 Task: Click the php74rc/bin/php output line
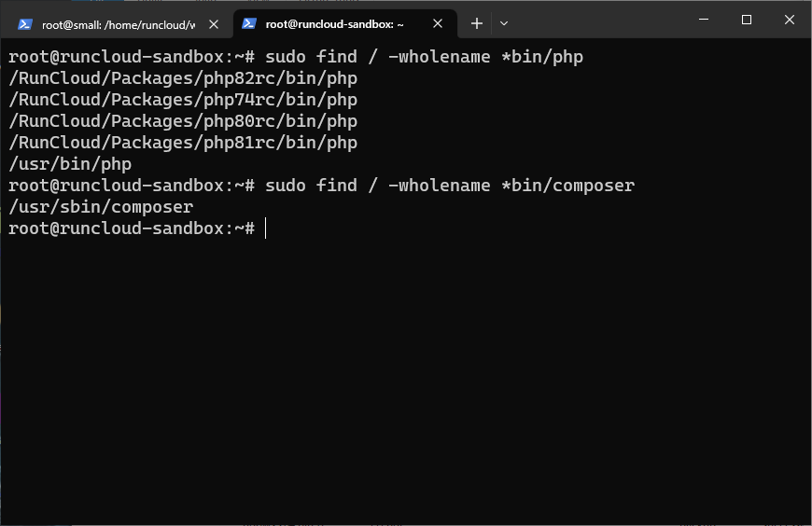(x=183, y=100)
